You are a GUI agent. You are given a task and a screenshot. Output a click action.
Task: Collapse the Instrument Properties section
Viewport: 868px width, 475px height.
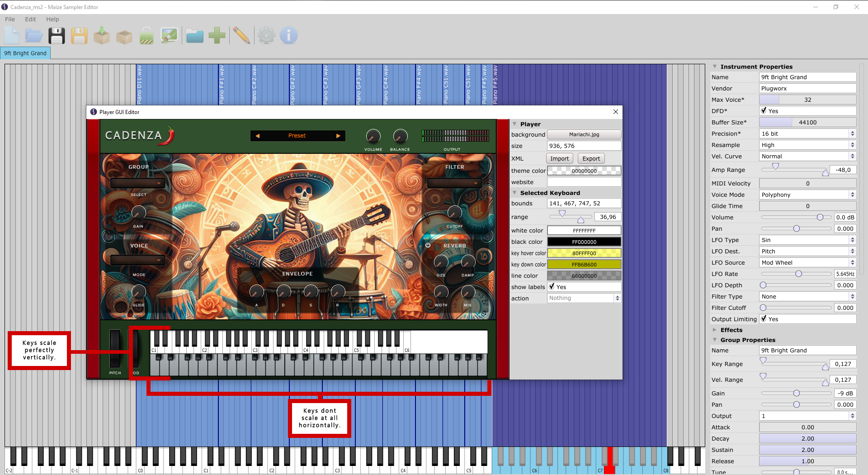tap(715, 66)
